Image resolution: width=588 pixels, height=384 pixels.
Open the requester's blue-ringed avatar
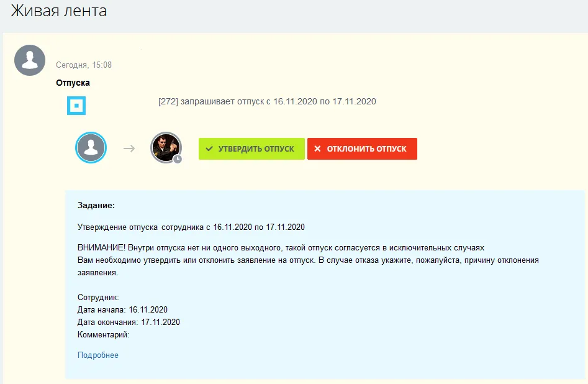click(x=91, y=148)
